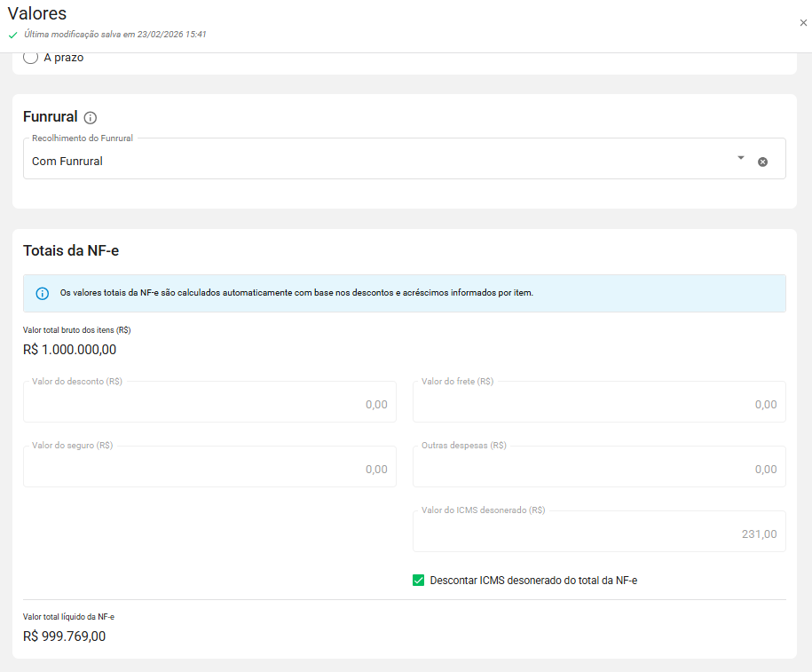Select the Valor do seguro field

pos(209,469)
